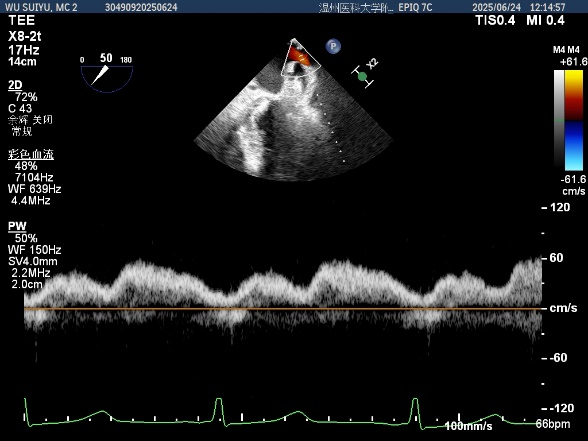Open the 彩色血流 color flow settings
Viewport: 588px width, 441px height.
(31, 154)
